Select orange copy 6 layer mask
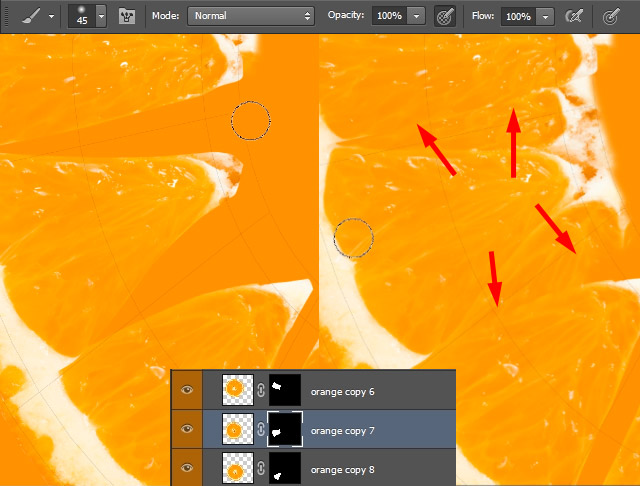The width and height of the screenshot is (640, 486). click(x=284, y=390)
